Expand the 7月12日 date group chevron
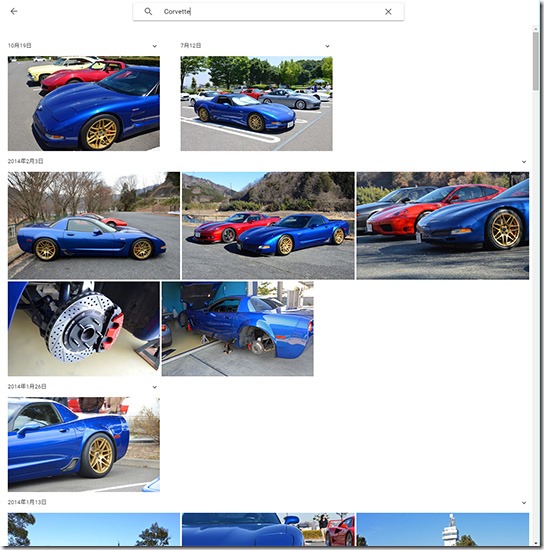The height and width of the screenshot is (550, 544). pyautogui.click(x=327, y=46)
